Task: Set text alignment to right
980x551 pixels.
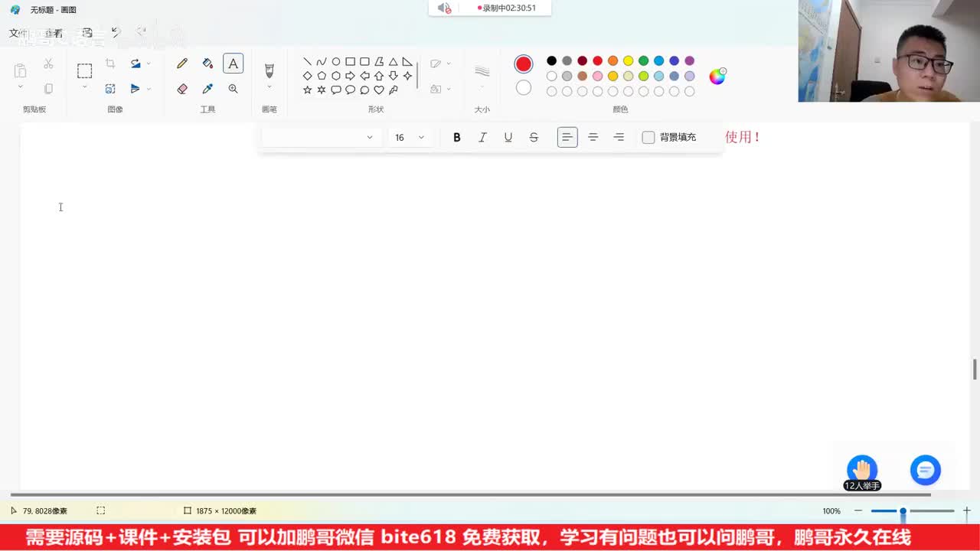Action: click(x=619, y=137)
